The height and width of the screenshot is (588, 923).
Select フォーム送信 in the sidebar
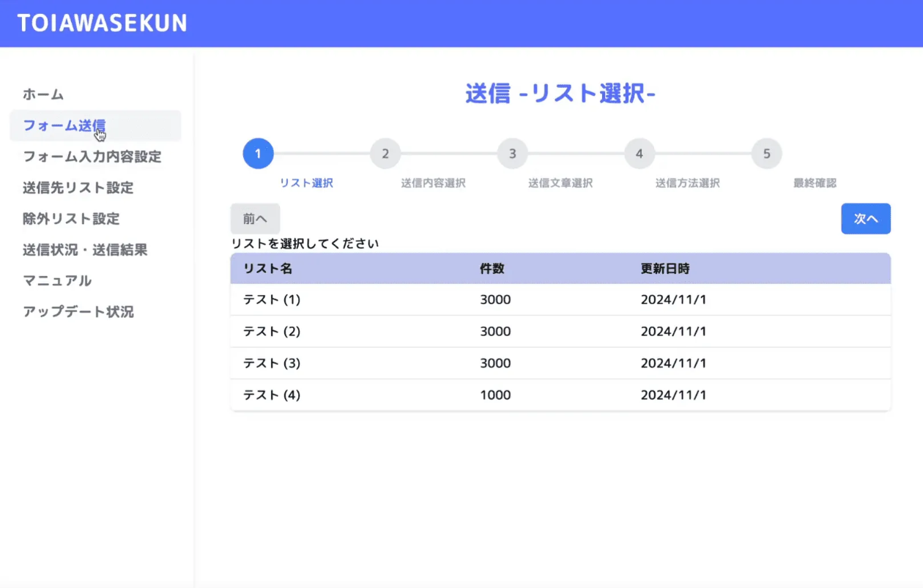point(95,125)
